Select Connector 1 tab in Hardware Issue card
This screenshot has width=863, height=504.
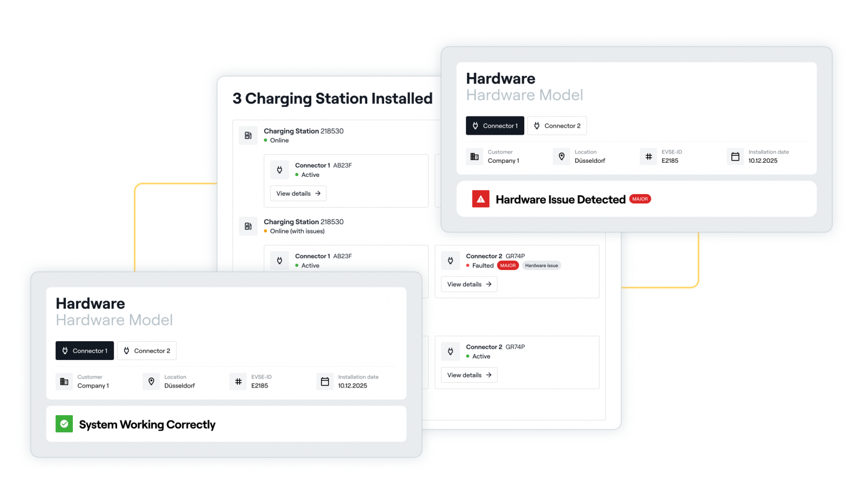495,126
